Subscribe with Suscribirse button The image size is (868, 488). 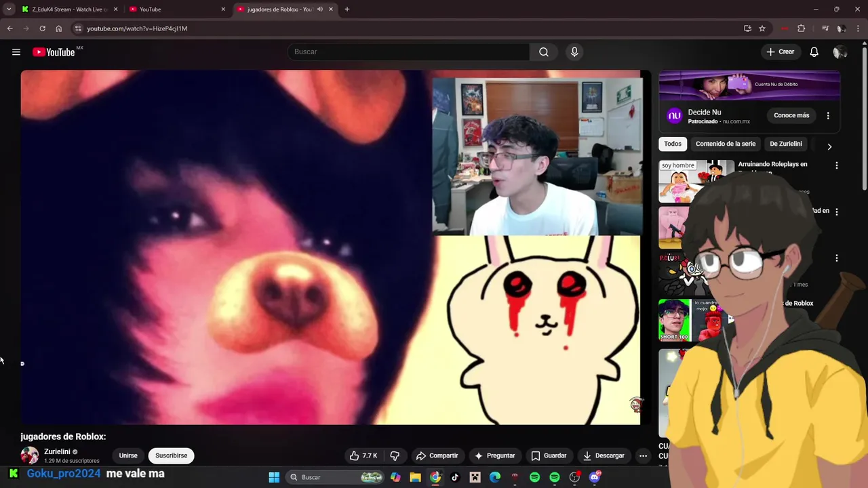tap(172, 455)
